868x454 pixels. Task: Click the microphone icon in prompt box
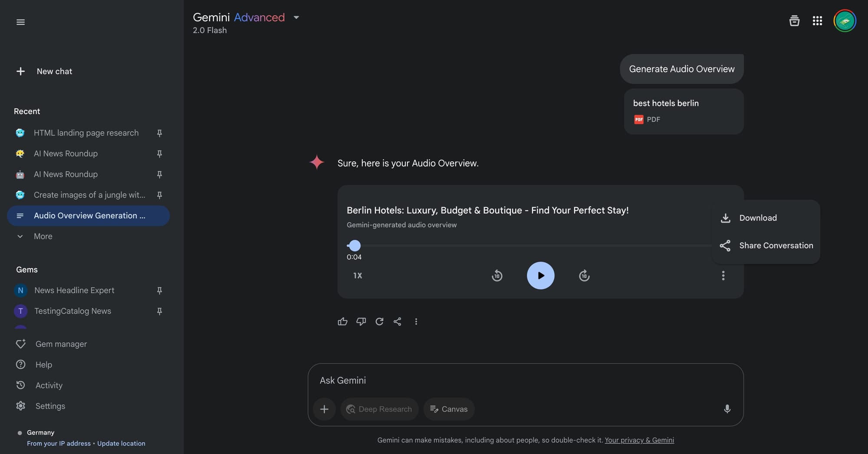(x=727, y=409)
